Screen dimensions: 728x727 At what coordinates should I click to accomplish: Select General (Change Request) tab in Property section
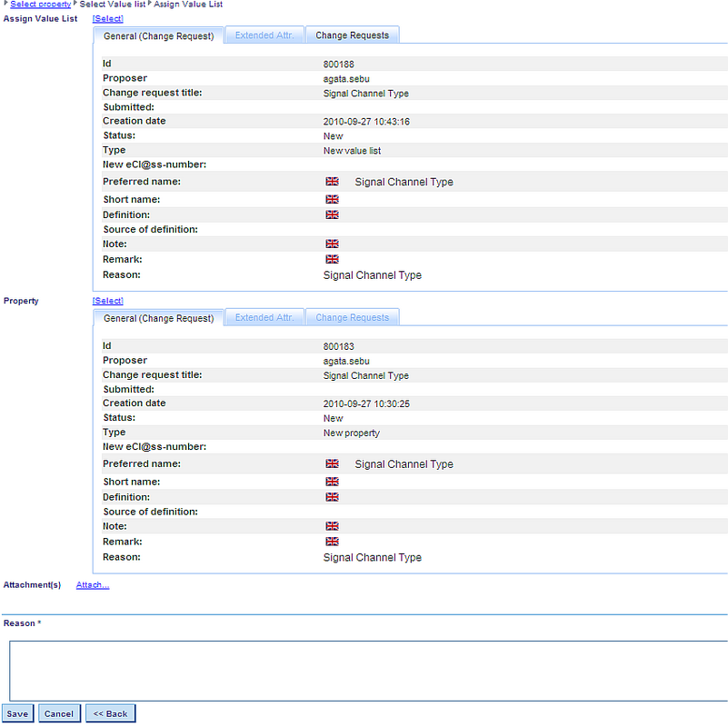pyautogui.click(x=159, y=318)
